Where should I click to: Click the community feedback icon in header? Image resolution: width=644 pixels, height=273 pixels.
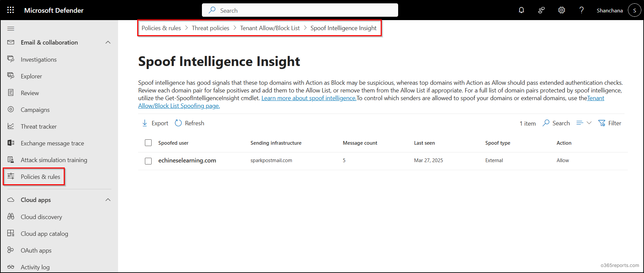[541, 10]
